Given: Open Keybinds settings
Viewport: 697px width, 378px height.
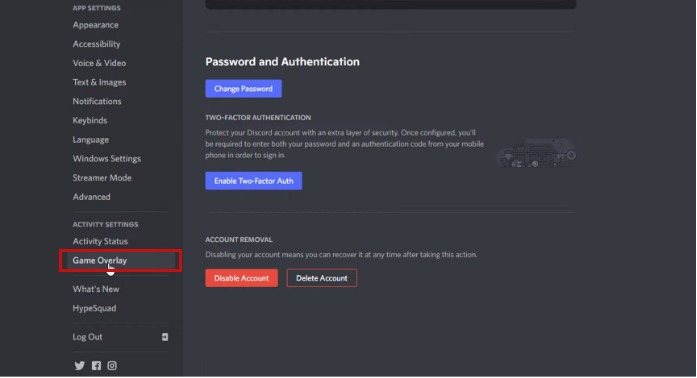Looking at the screenshot, I should pos(90,121).
